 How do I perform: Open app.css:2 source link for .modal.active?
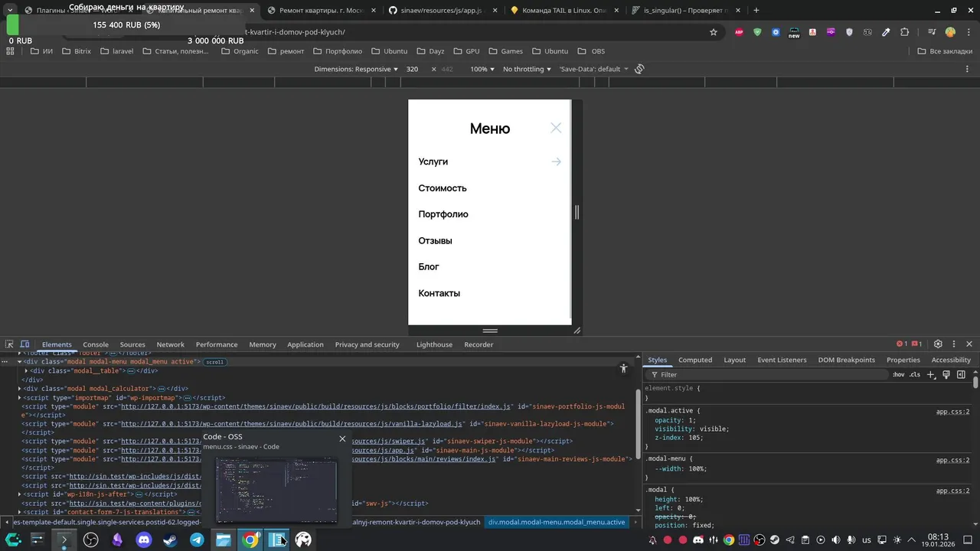coord(952,412)
